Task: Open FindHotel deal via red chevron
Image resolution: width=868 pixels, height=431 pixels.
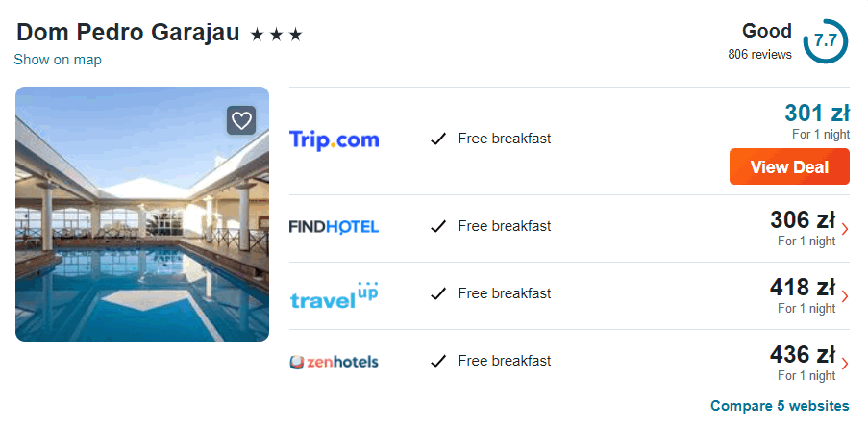Action: click(x=844, y=229)
